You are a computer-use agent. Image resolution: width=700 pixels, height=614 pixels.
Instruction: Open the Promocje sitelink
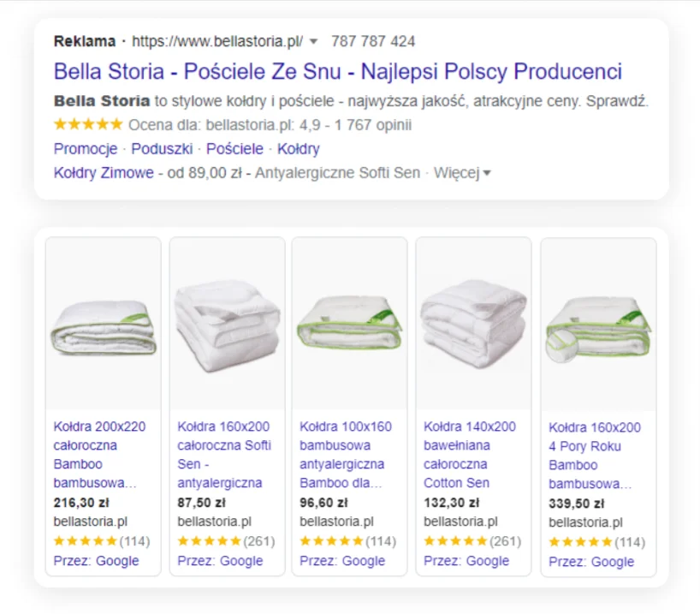tap(85, 149)
